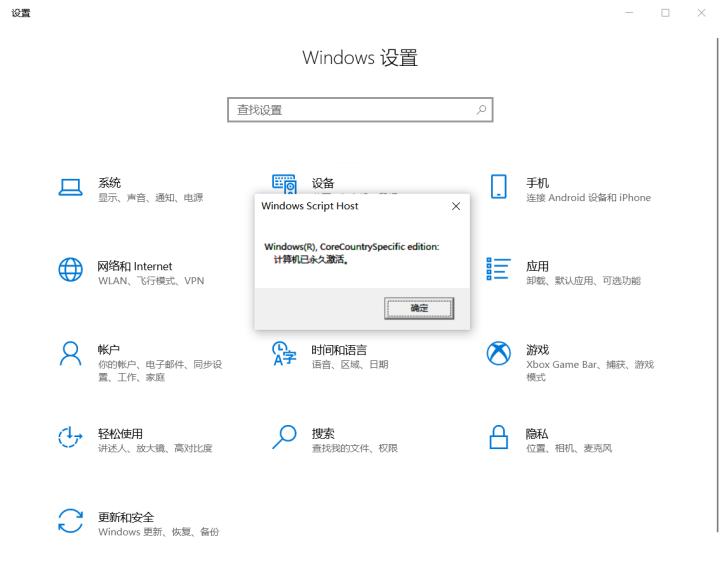Open the Accounts person icon

tap(71, 354)
